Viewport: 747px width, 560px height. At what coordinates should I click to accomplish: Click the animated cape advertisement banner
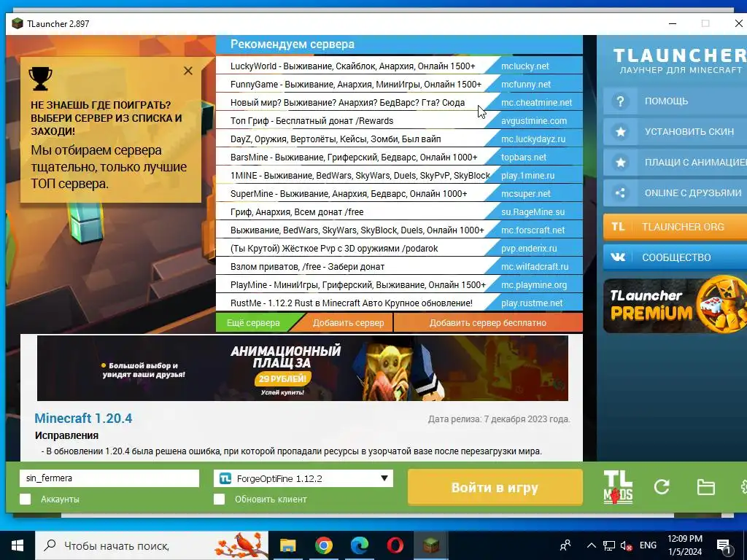[303, 368]
